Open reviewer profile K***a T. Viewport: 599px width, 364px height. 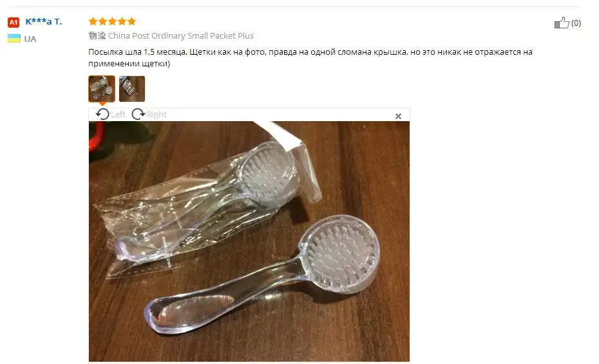[43, 21]
